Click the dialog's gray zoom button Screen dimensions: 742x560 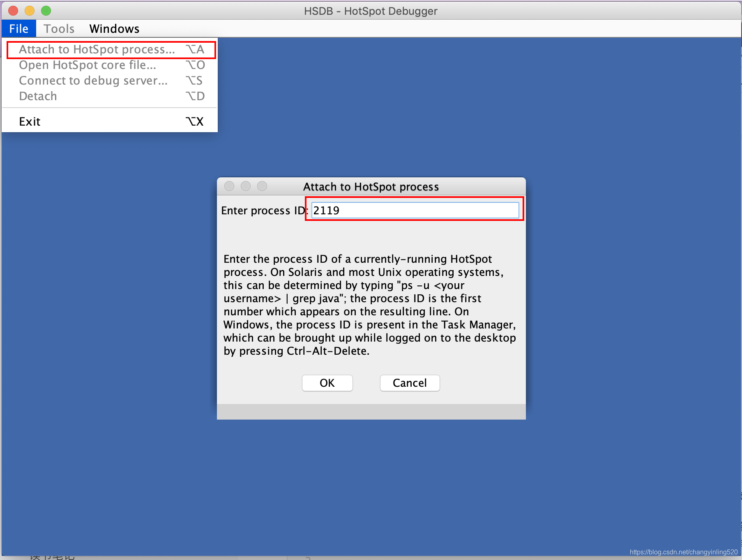tap(262, 186)
